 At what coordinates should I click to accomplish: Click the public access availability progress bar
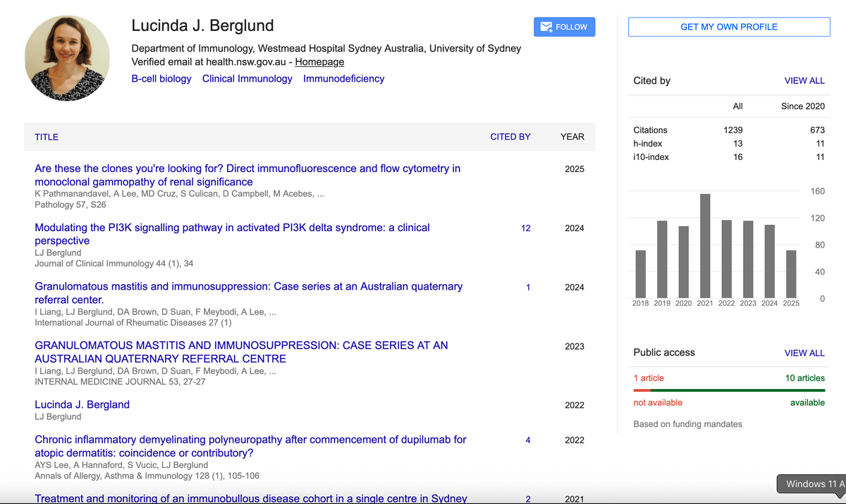729,390
